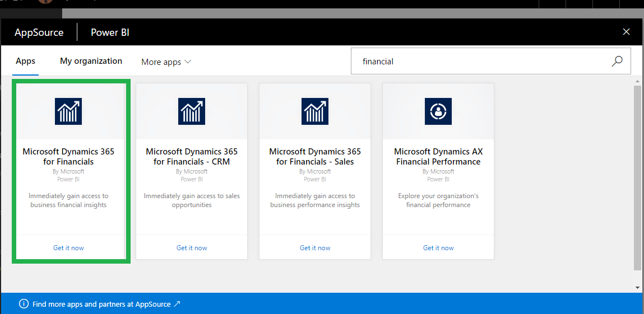
Task: Click the search field containing 'financial'
Action: coord(491,62)
